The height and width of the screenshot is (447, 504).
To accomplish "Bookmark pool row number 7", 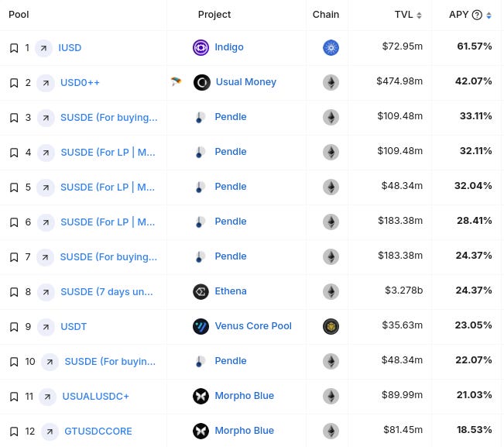I will click(14, 257).
